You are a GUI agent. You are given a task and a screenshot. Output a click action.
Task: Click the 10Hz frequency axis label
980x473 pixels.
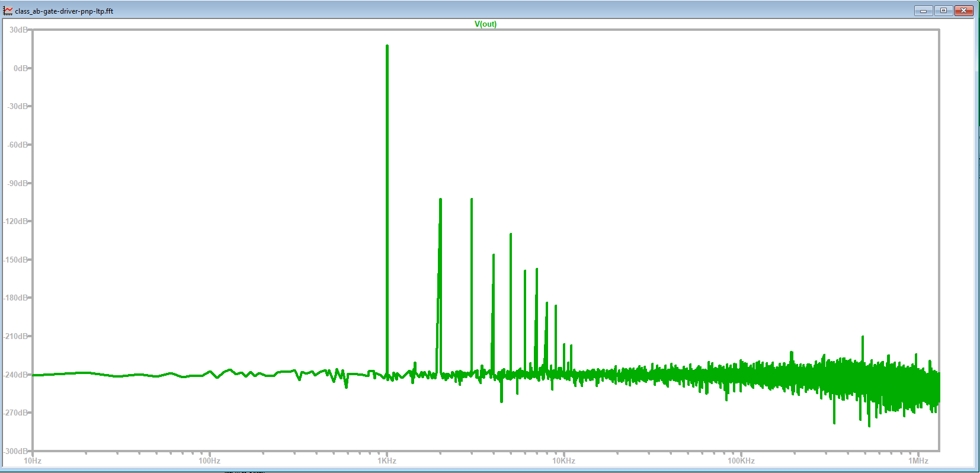33,461
